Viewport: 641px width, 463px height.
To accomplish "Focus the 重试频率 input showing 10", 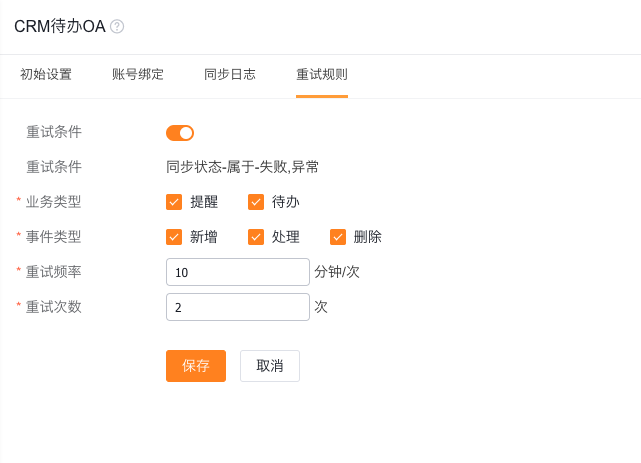I will (x=238, y=272).
